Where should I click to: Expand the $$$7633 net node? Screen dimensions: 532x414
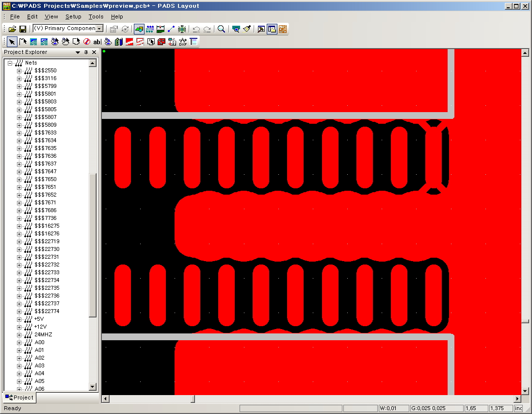pos(19,133)
